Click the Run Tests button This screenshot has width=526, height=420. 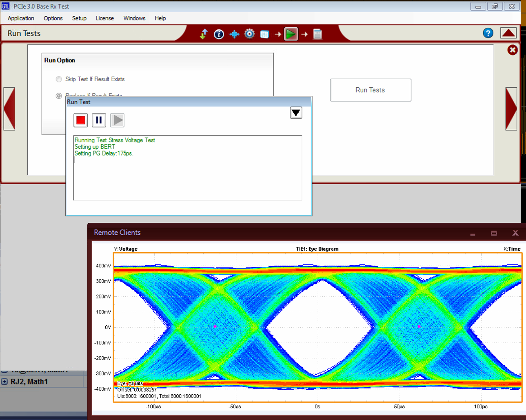tap(370, 90)
